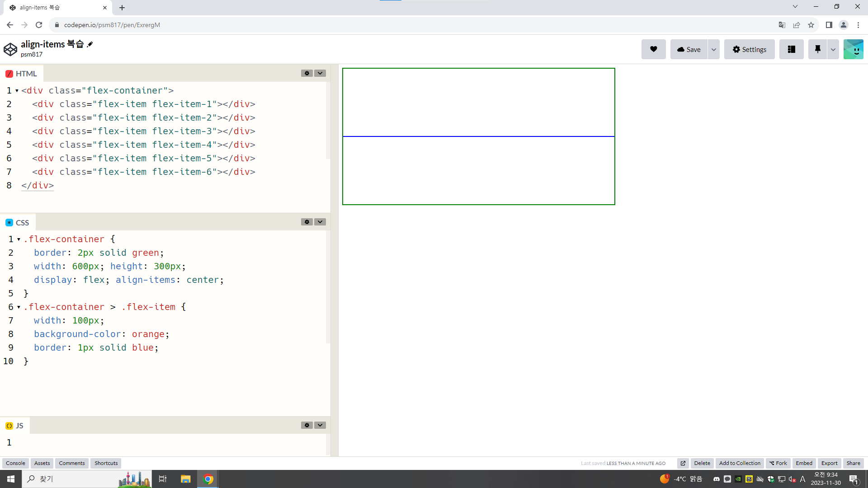
Task: Click the Fork button
Action: point(778,463)
